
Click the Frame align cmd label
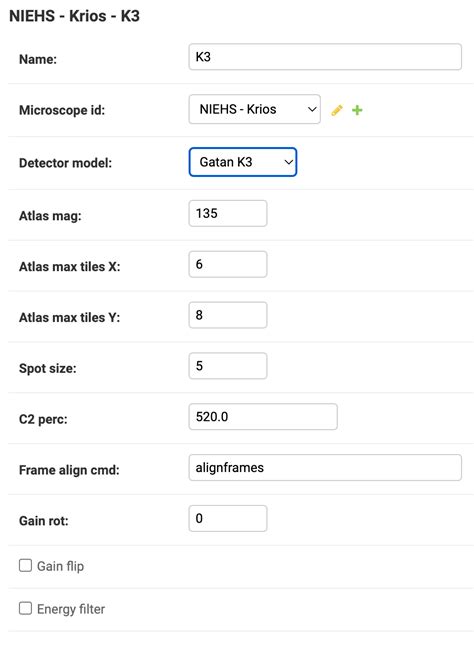coord(69,470)
